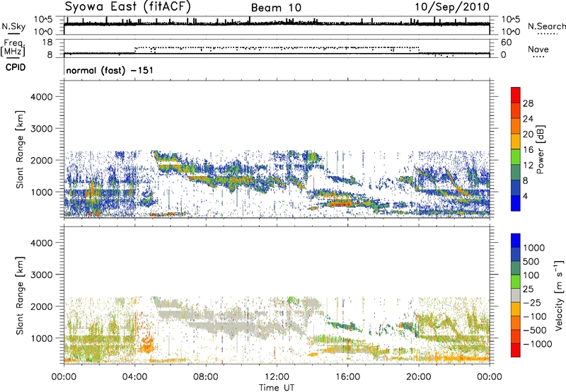Select the '4' Power colorbar label
This screenshot has height=392, width=566.
pos(525,196)
